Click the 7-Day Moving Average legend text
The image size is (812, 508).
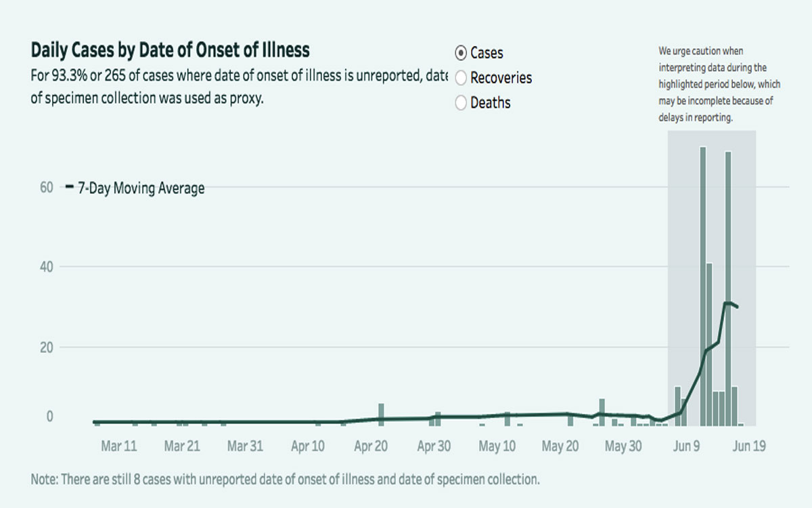coord(141,188)
